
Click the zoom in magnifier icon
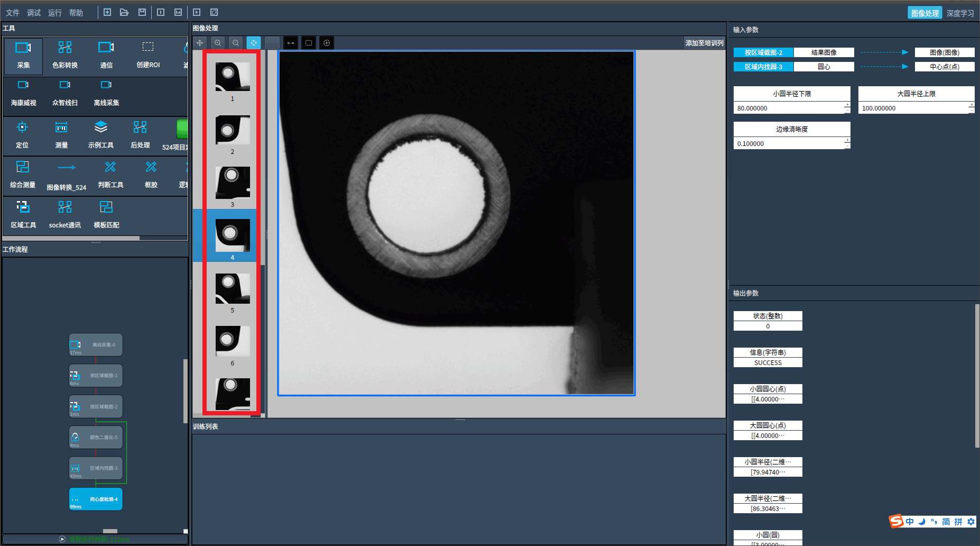(218, 43)
